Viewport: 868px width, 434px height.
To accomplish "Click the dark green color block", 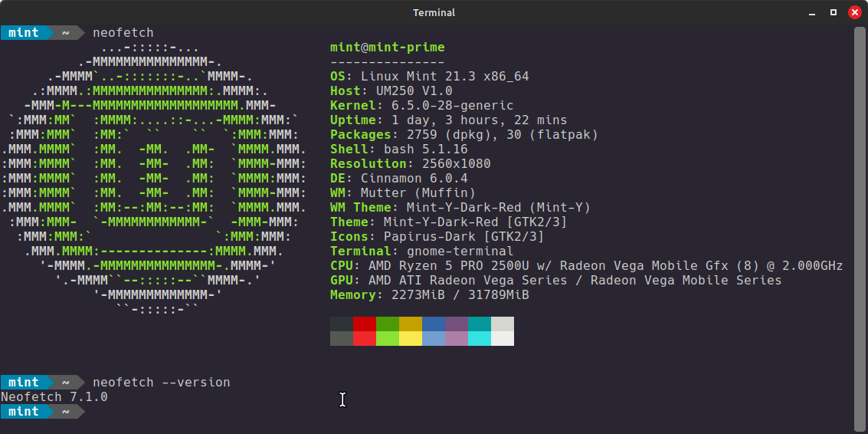I will [388, 324].
